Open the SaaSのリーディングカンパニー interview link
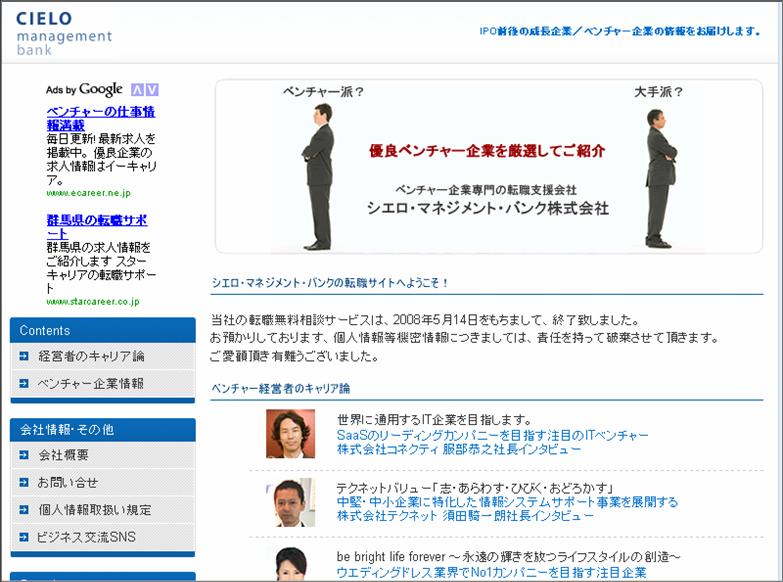Image resolution: width=783 pixels, height=582 pixels. coord(492,435)
